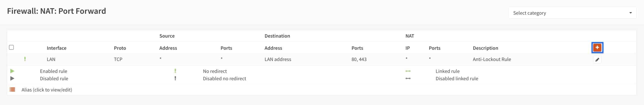Click the orange Alias list icon
Screen dimensions: 644x105
(x=12, y=89)
